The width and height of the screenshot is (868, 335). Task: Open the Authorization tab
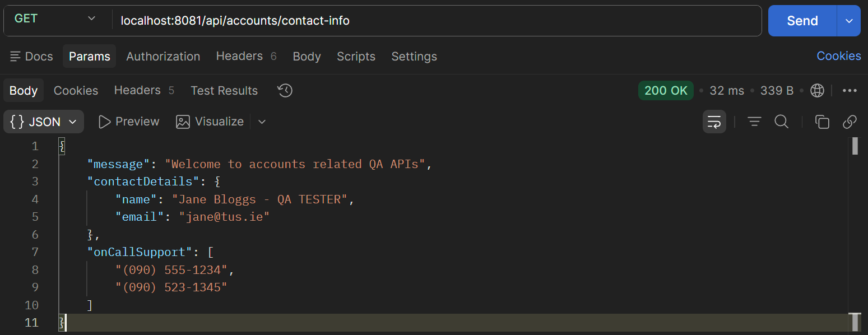(163, 57)
